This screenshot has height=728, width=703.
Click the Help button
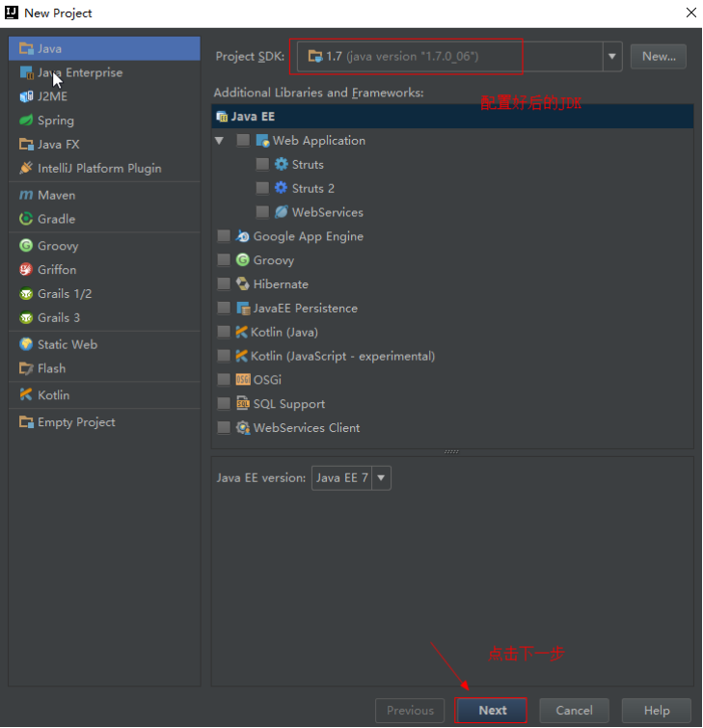click(656, 711)
